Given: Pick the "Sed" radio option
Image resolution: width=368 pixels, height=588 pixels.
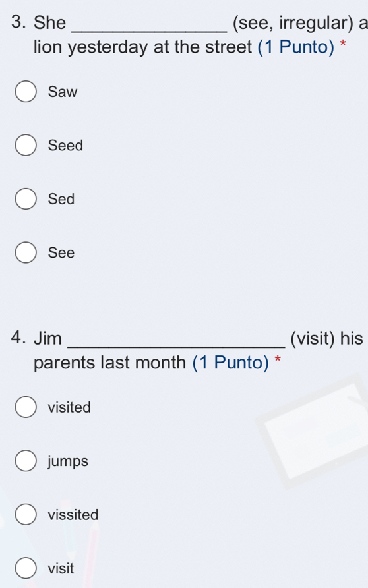Looking at the screenshot, I should tap(26, 199).
